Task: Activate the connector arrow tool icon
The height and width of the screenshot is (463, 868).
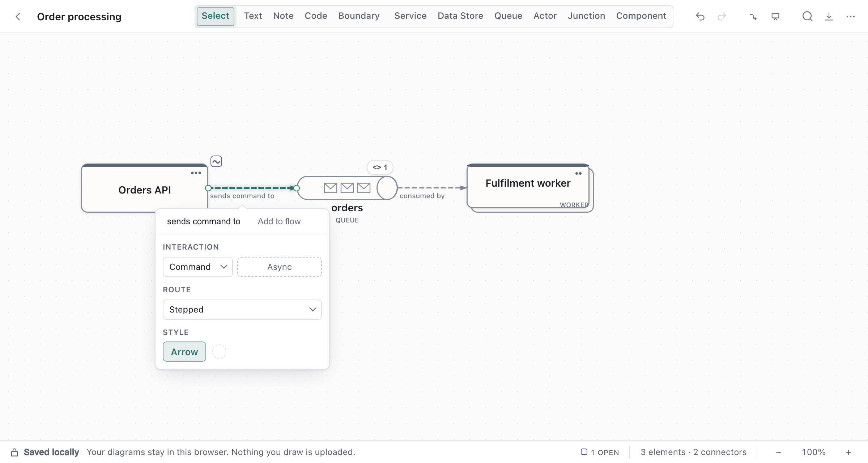Action: coord(753,17)
